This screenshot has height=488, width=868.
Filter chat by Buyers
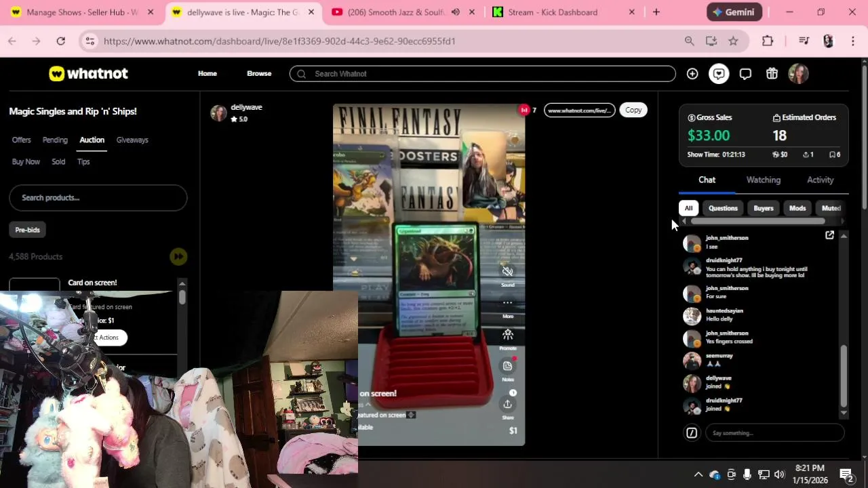[764, 208]
